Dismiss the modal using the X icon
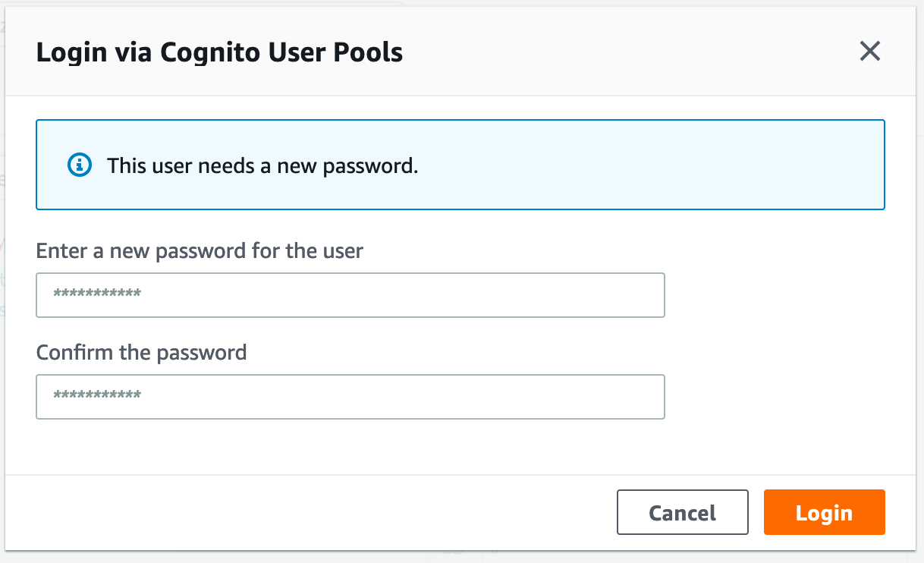Screen dimensions: 924x563 (869, 52)
